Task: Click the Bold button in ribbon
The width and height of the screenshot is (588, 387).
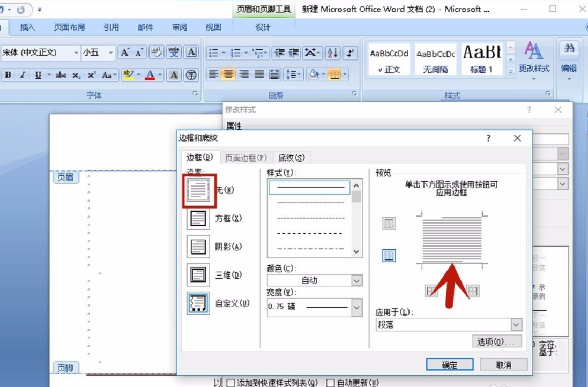Action: point(8,75)
